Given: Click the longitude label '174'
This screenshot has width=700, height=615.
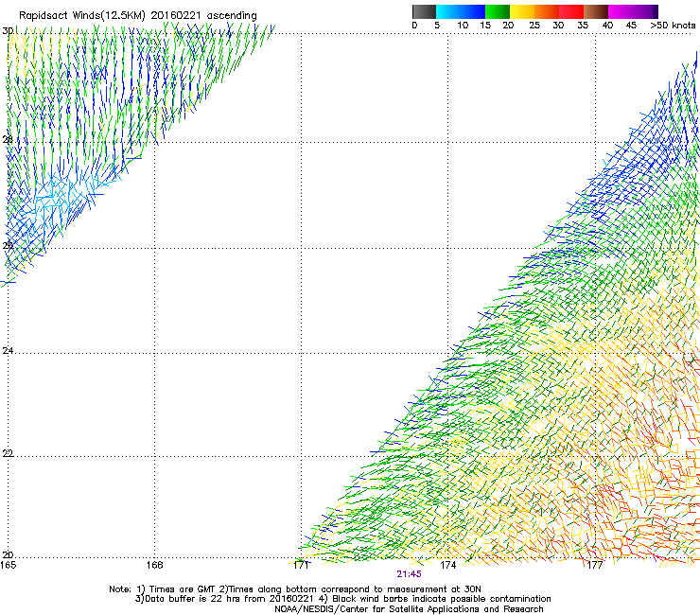Looking at the screenshot, I should (x=447, y=565).
